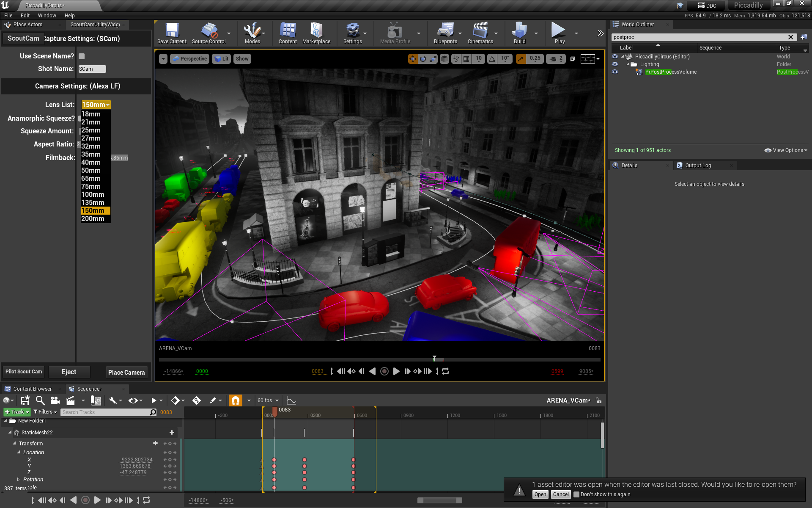Viewport: 812px width, 508px height.
Task: Click the Sequencer playhead at 0083
Action: (x=275, y=411)
